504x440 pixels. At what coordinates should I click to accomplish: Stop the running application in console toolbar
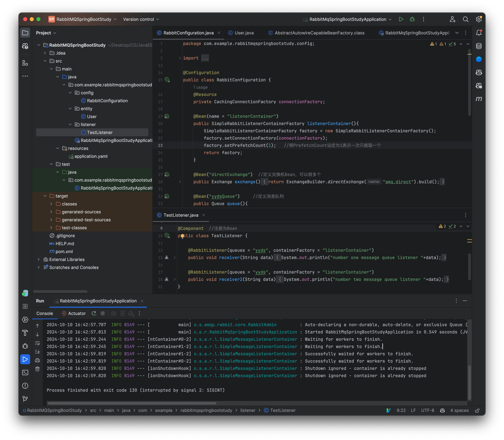click(x=102, y=313)
